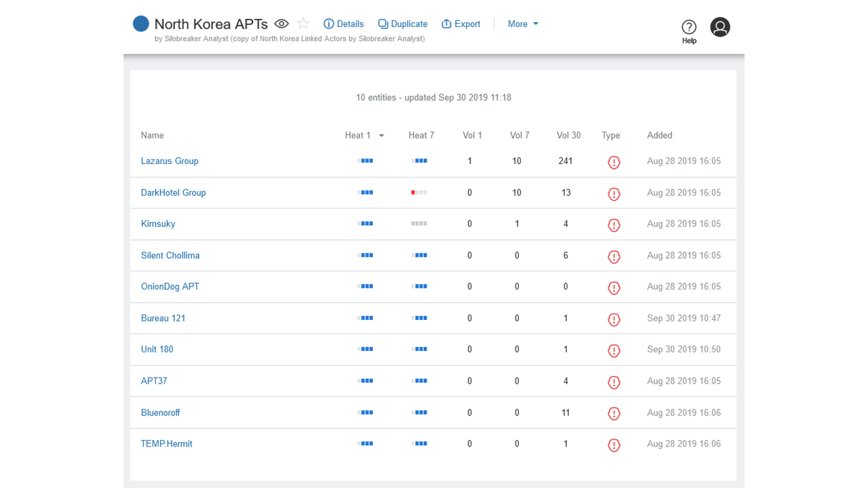Click Kimsuky threat type icon
This screenshot has height=488, width=868.
(614, 225)
